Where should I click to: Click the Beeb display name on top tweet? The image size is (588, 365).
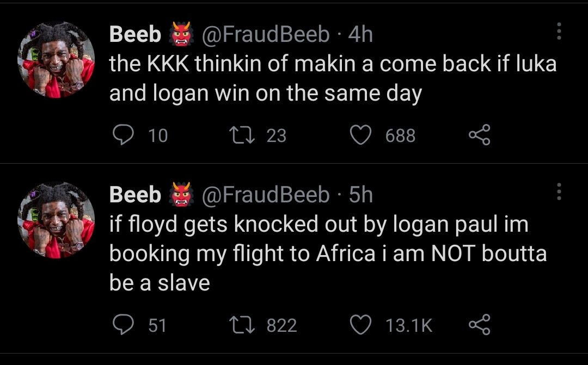[135, 35]
